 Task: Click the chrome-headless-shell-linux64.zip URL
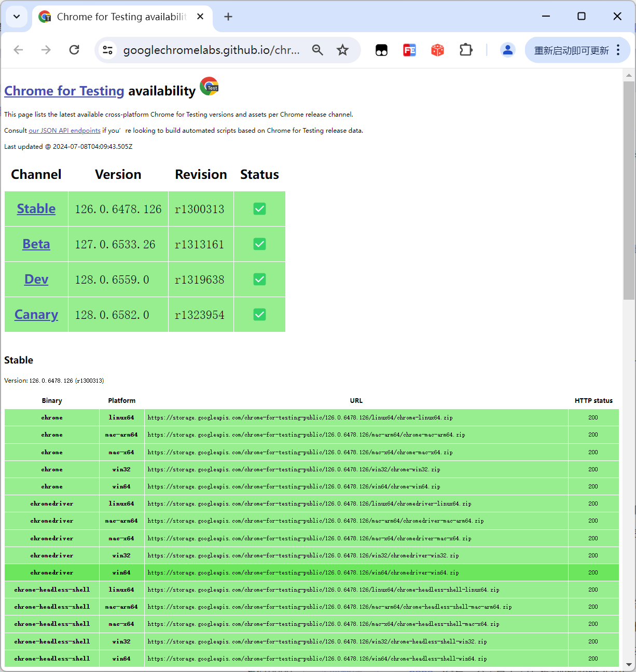(x=323, y=590)
